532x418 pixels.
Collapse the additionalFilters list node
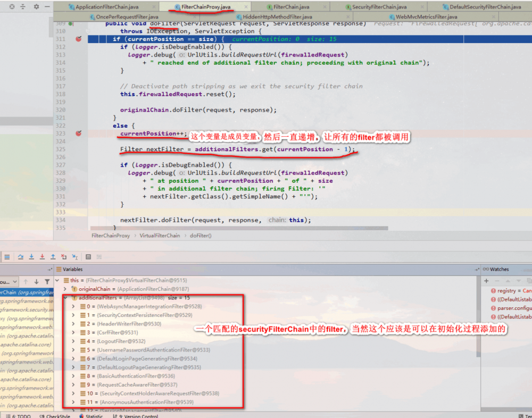coord(65,298)
